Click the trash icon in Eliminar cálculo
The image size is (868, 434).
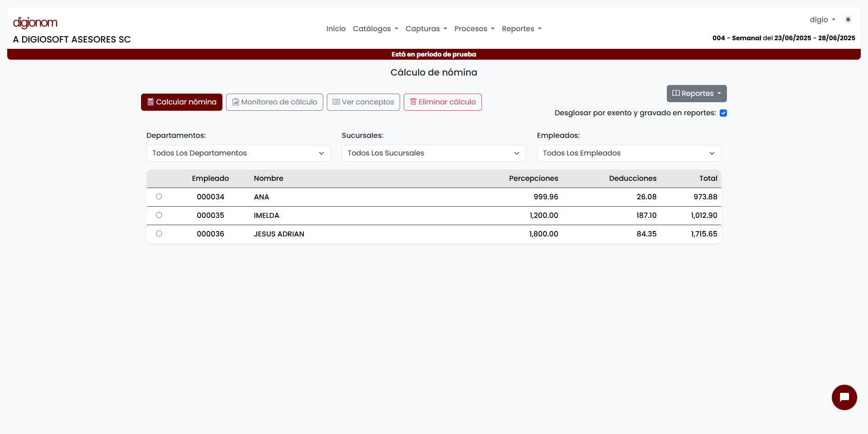pos(413,102)
